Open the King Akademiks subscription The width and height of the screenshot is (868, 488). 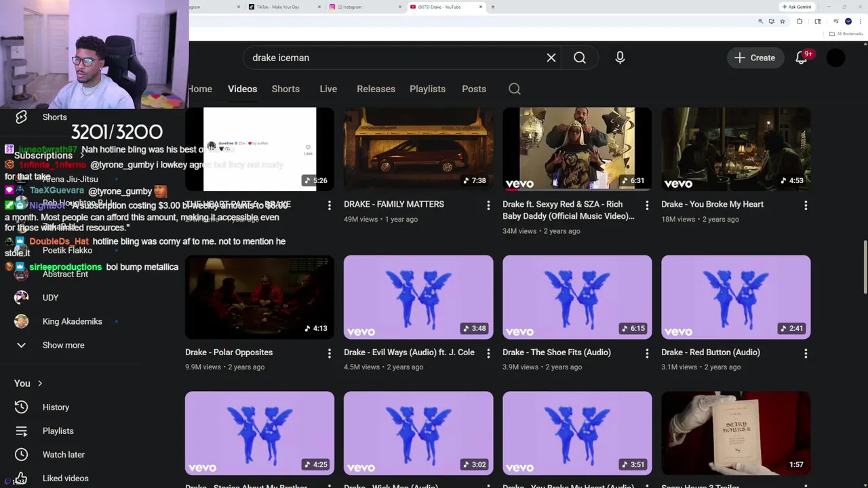(73, 321)
